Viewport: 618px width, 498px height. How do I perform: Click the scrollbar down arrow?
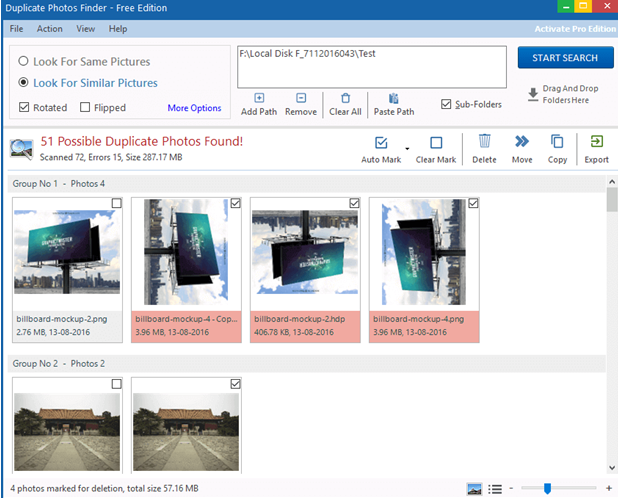[x=612, y=468]
